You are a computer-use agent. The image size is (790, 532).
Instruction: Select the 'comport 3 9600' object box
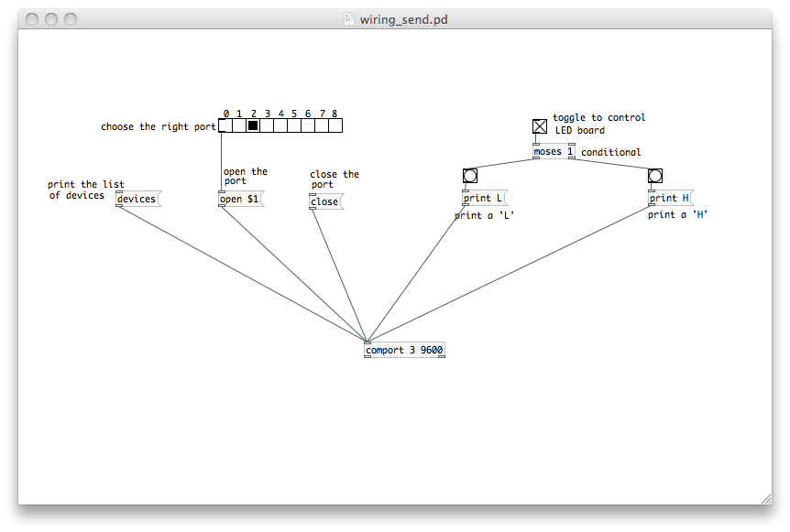click(404, 351)
